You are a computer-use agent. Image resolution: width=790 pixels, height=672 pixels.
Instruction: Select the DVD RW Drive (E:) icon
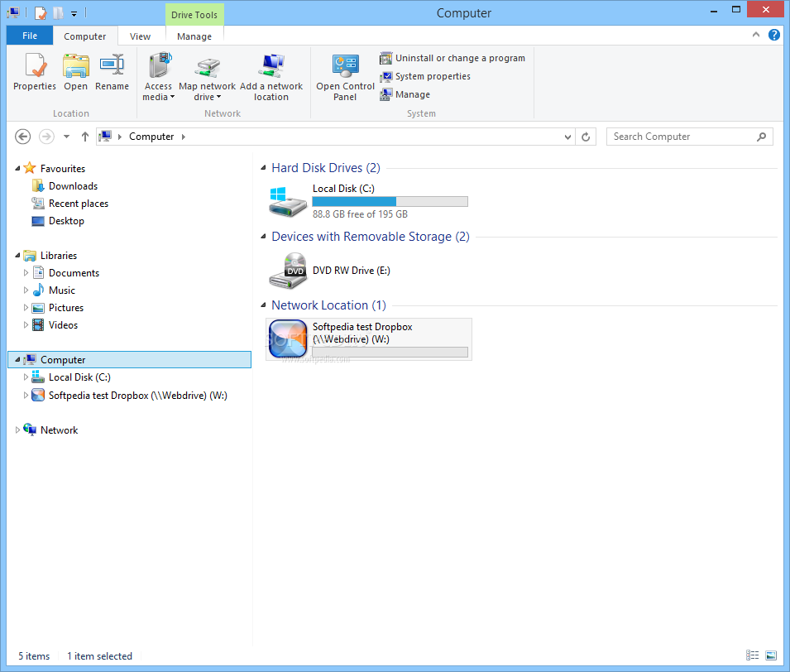pos(288,271)
